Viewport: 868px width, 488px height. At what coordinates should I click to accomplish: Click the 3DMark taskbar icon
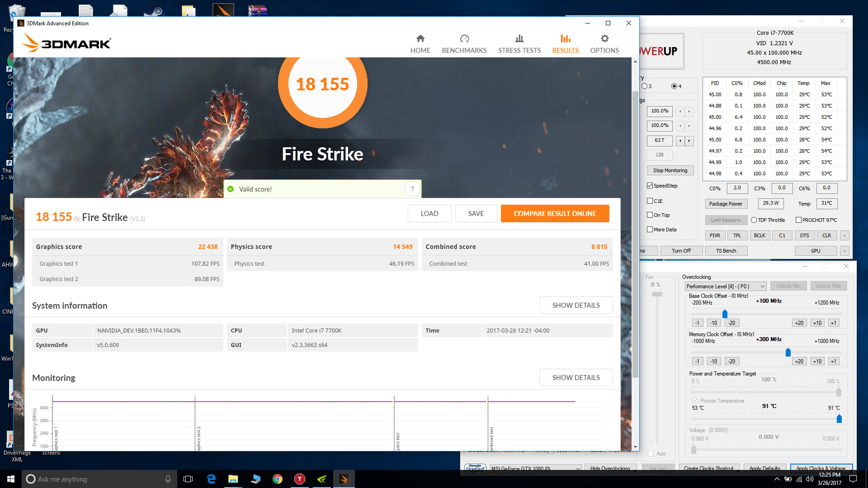[x=344, y=479]
